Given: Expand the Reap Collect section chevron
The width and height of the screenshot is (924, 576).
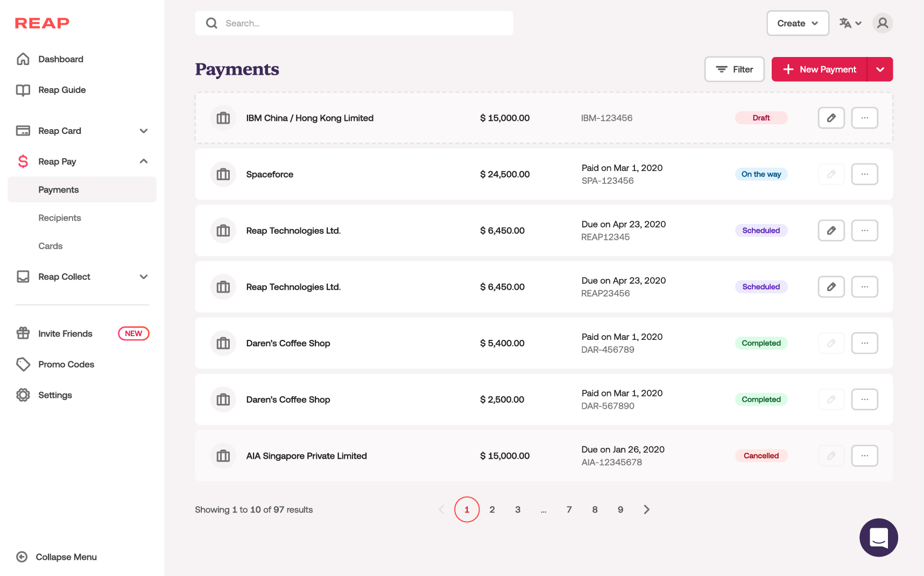Looking at the screenshot, I should [144, 276].
